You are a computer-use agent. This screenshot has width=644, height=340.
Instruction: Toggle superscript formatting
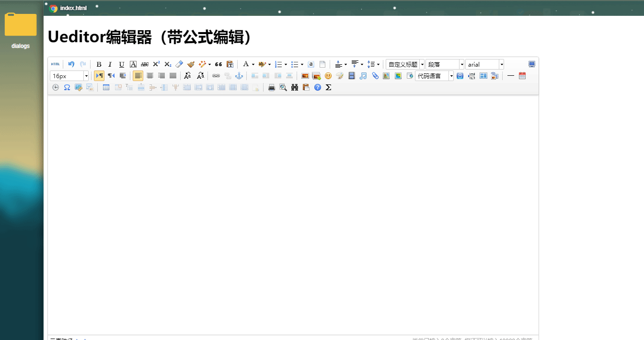tap(156, 64)
